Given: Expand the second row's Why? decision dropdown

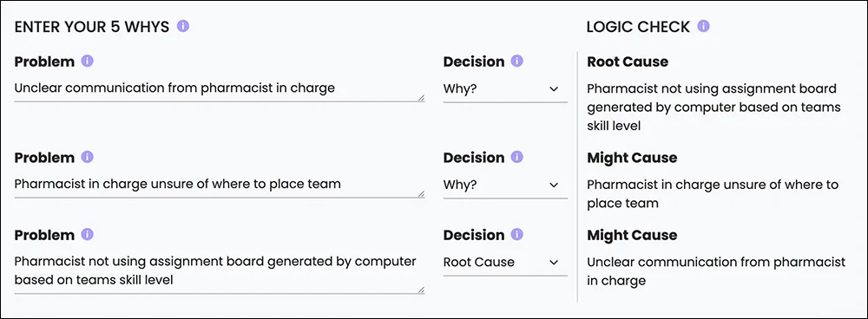Looking at the screenshot, I should click(505, 186).
